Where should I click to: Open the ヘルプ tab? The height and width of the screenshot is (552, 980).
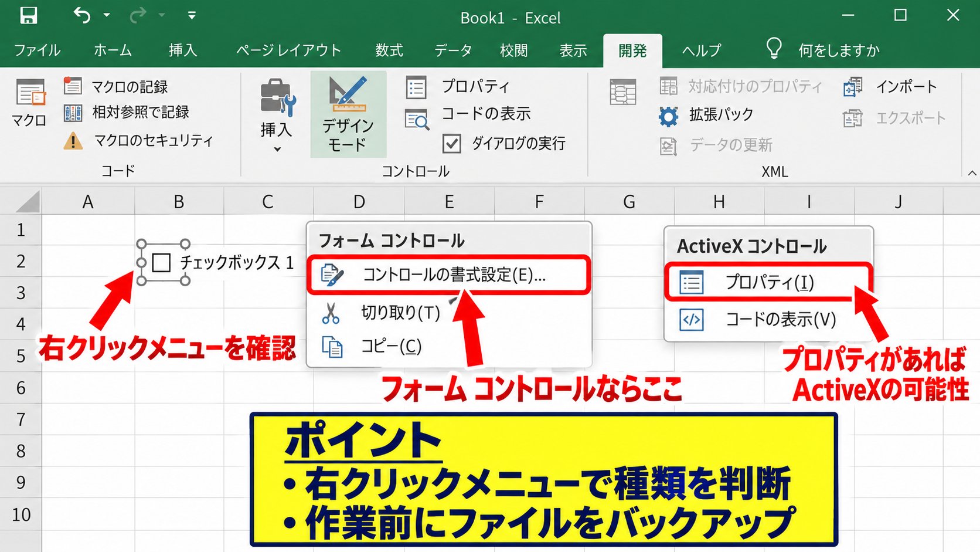coord(702,50)
